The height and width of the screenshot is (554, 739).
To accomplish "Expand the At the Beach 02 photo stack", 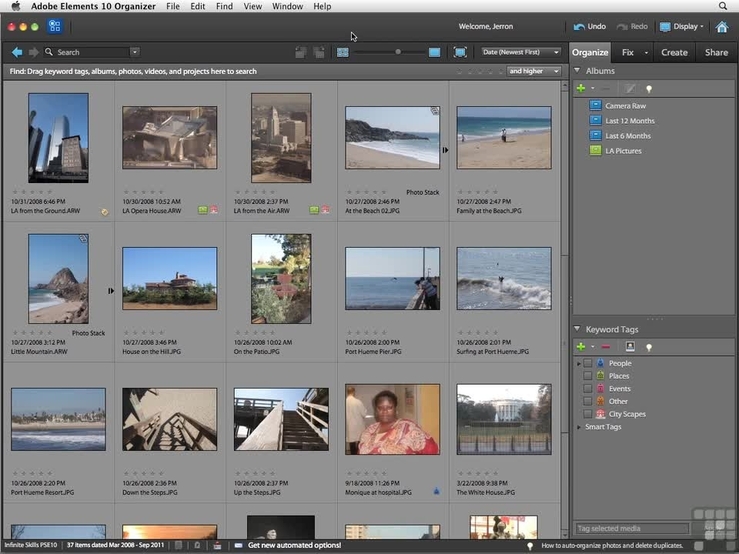I will (x=445, y=150).
